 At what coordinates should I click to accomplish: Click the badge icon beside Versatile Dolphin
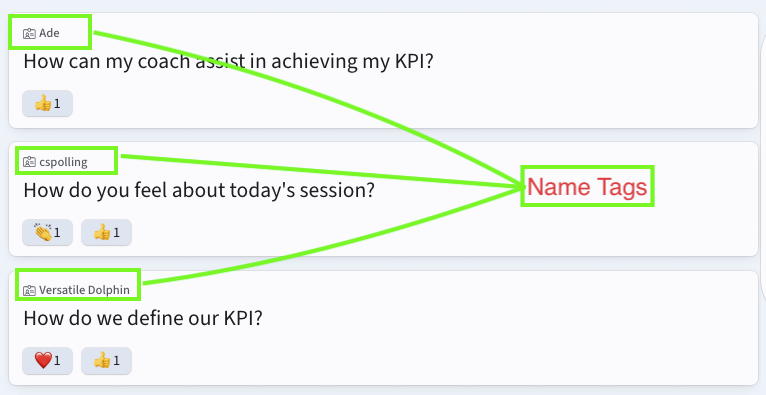(x=29, y=291)
